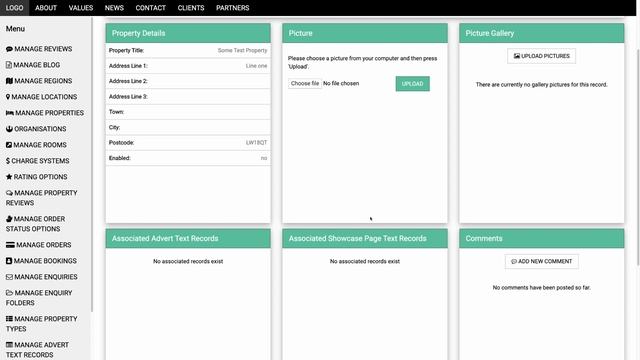
Task: Click the bed icon beside Manage Properties
Action: 9,113
